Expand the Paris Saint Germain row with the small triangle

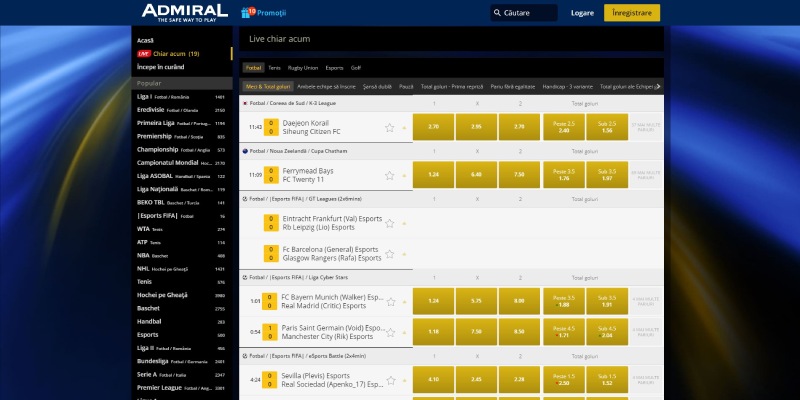pos(405,333)
